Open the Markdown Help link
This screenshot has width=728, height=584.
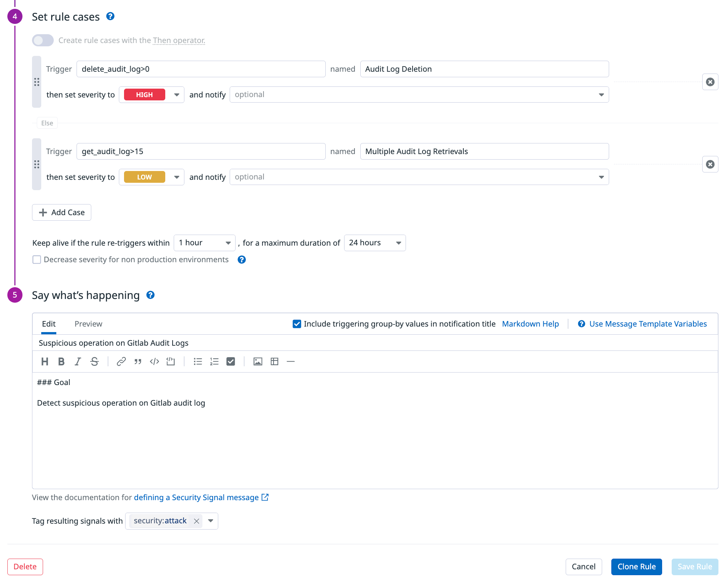(530, 324)
